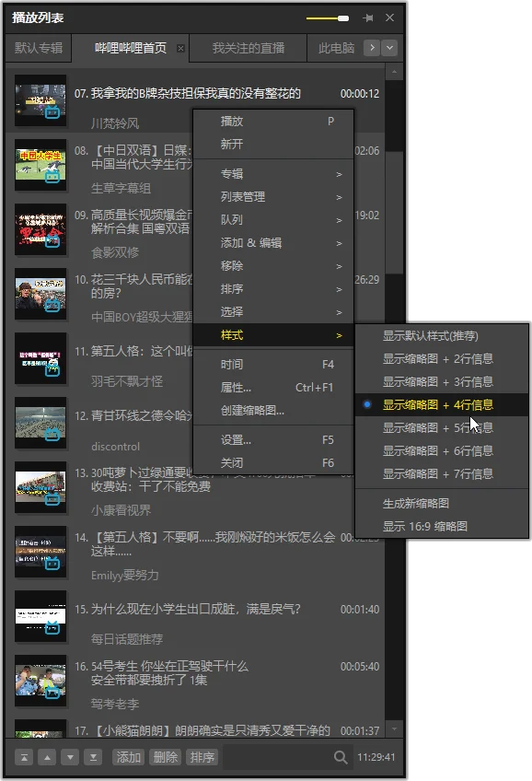532x781 pixels.
Task: Adjust the yellow opacity slider in title bar
Action: (328, 18)
